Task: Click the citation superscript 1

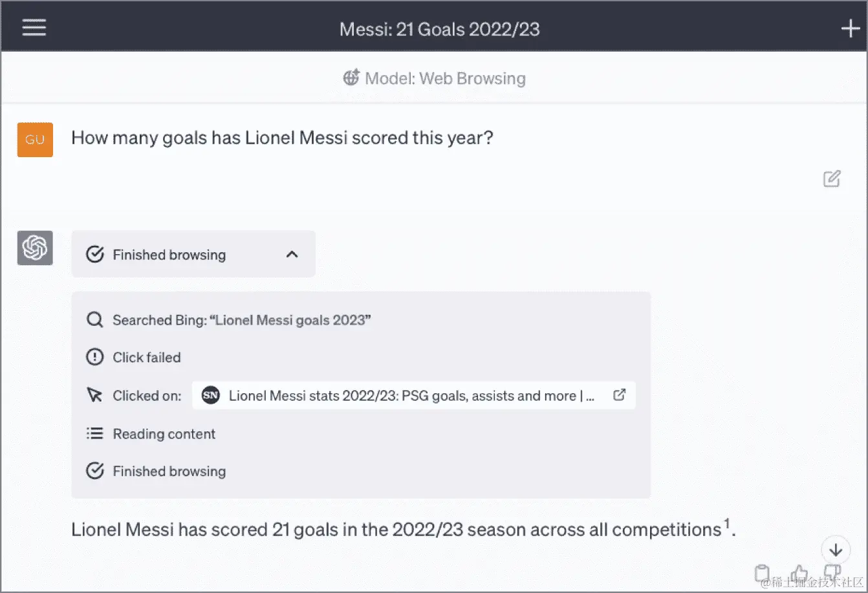Action: (727, 523)
